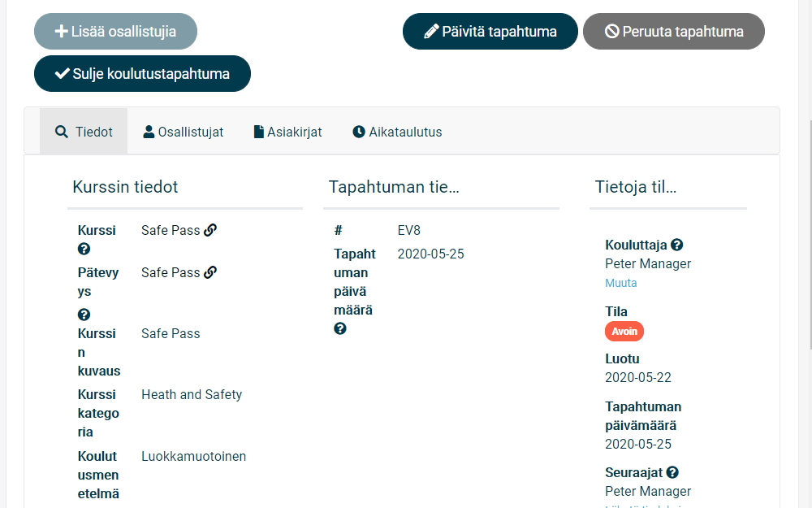Click the Tietoja til... section heading

point(636,187)
